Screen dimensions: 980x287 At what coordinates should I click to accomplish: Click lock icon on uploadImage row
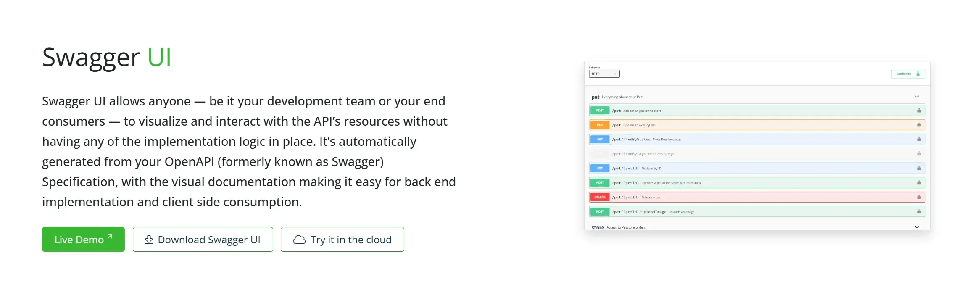[919, 211]
